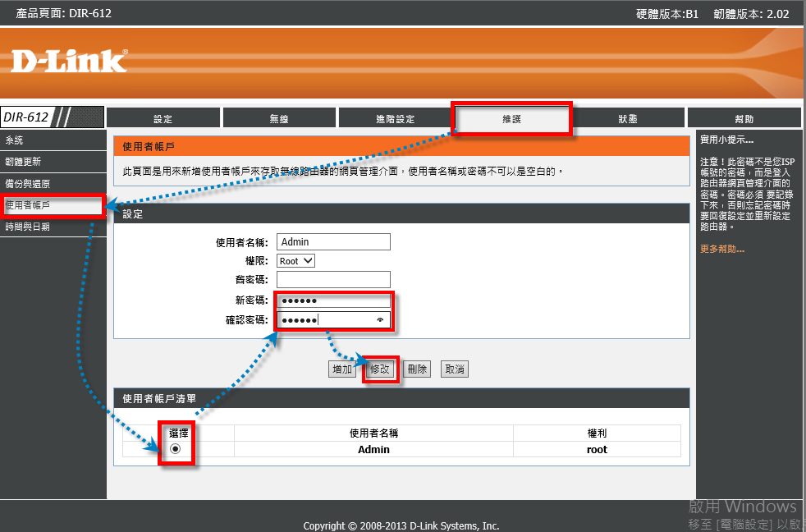Open the 進階設定 tab

(395, 118)
